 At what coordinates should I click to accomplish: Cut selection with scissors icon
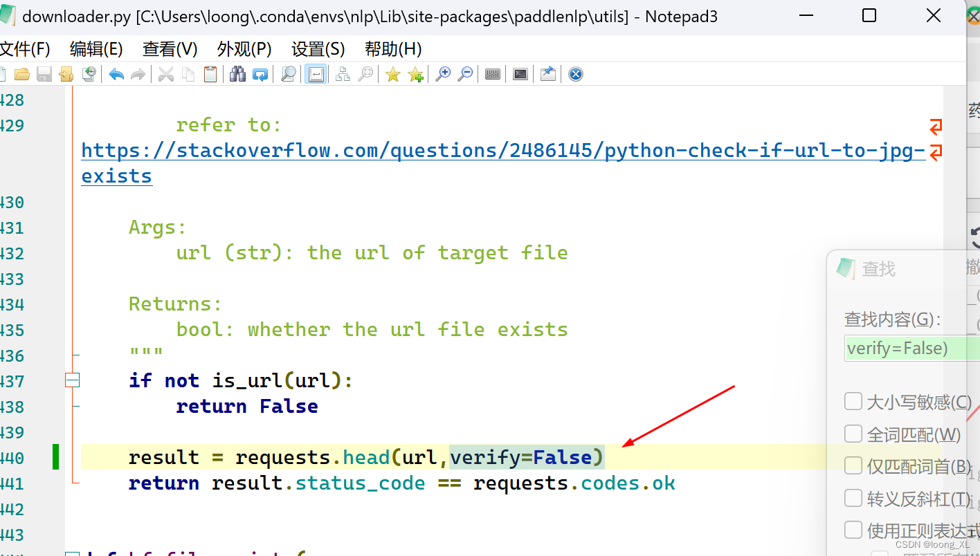tap(166, 74)
